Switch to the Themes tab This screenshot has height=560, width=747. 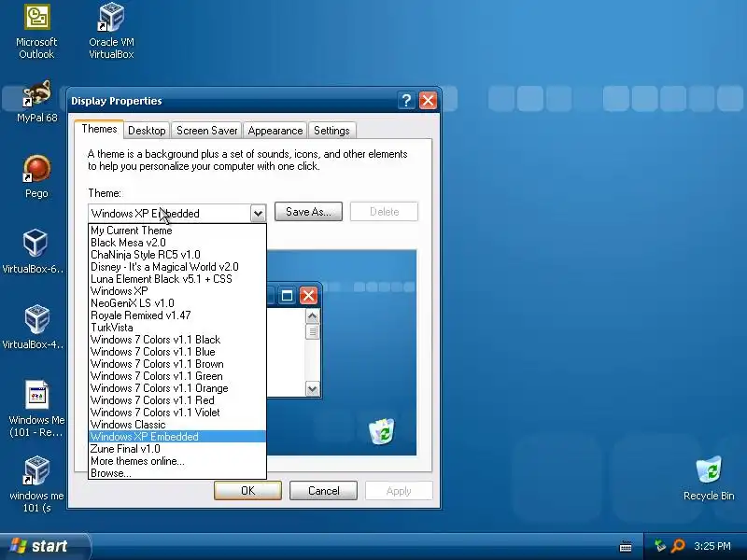pos(99,129)
